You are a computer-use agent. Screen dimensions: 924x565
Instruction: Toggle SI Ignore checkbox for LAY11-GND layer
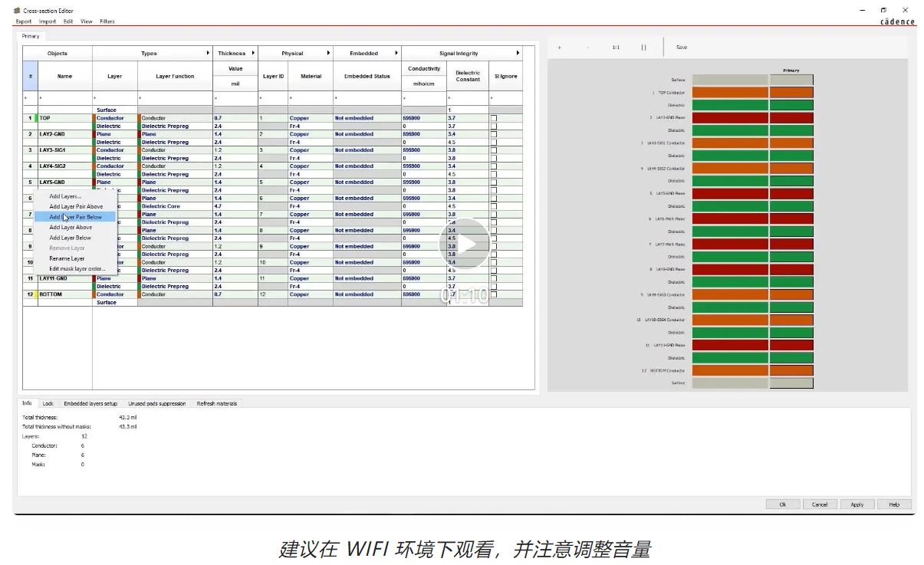point(493,278)
